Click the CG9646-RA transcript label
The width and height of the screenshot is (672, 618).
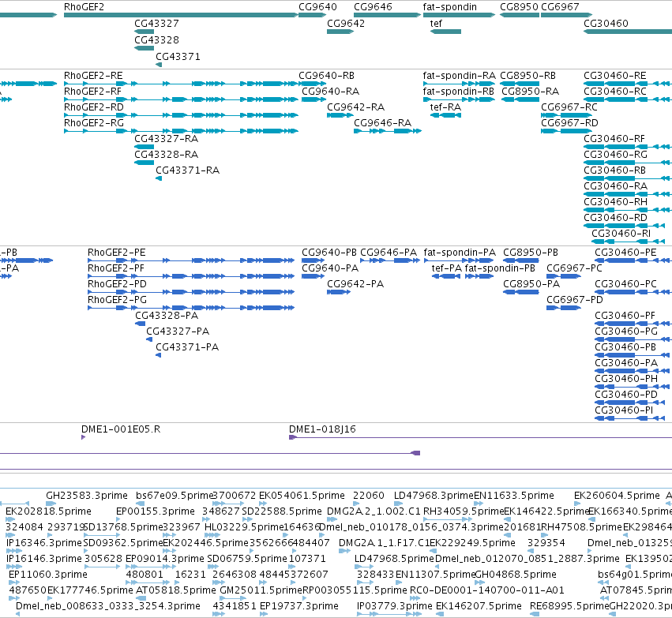point(383,123)
